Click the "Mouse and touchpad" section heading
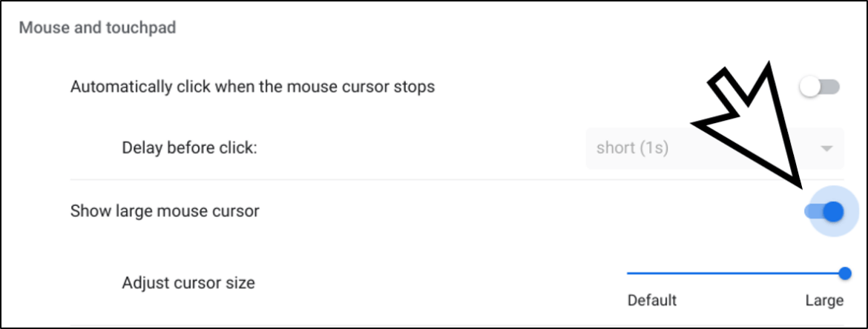 coord(97,29)
